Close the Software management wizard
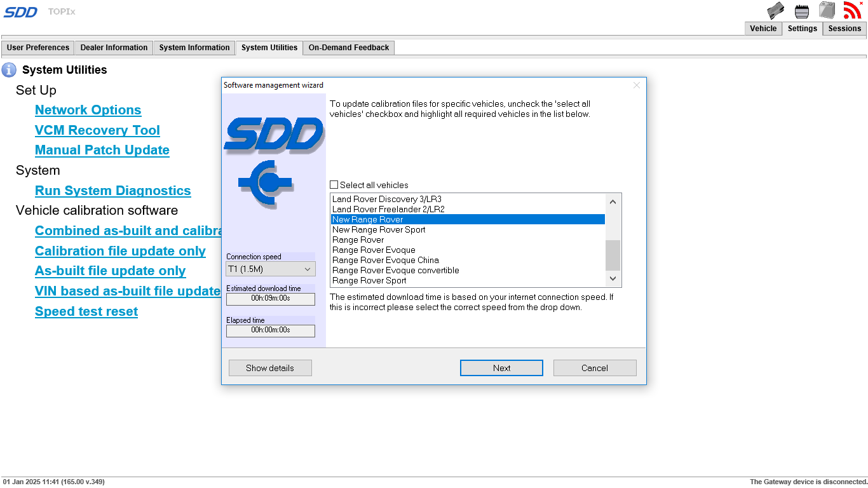Screen dimensions: 868x488 click(636, 85)
